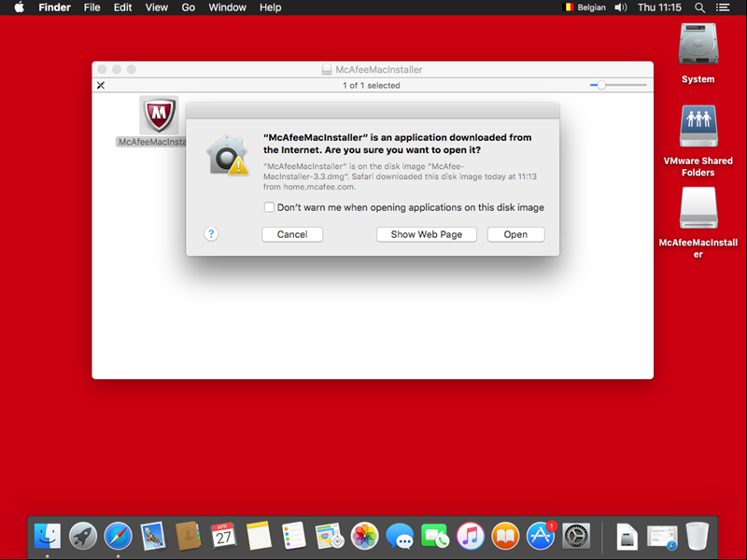This screenshot has width=747, height=560.
Task: Select the McAfeeMacInstaller app icon in the window
Action: 159,115
